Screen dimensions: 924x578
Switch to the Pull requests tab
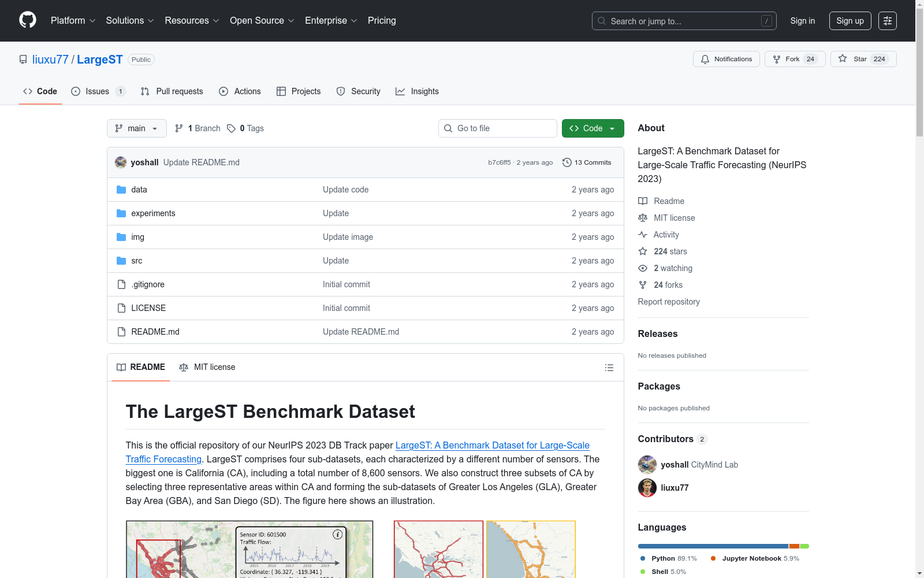pyautogui.click(x=172, y=91)
